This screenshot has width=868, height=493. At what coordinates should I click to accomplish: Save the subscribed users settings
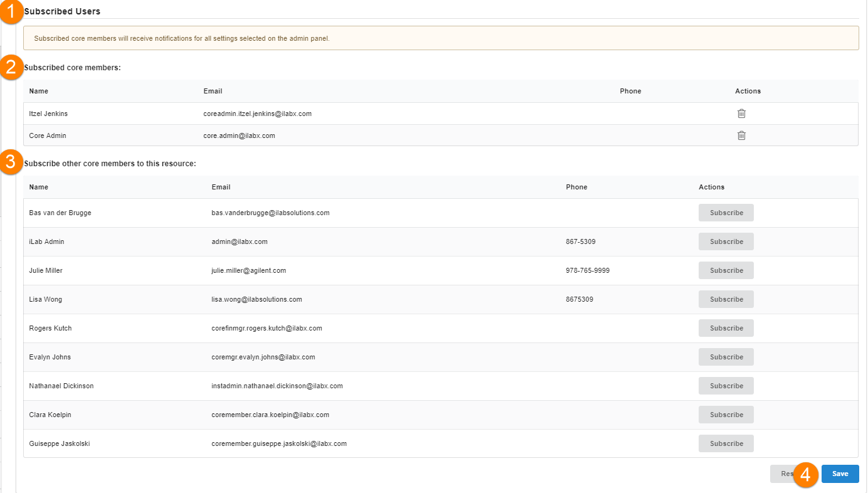click(x=840, y=474)
